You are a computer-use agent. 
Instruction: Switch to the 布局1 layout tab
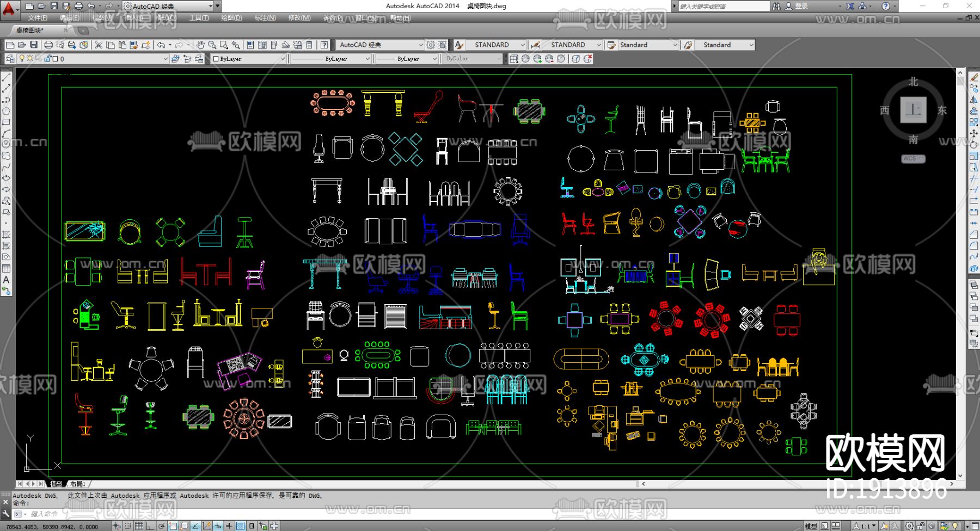[77, 484]
